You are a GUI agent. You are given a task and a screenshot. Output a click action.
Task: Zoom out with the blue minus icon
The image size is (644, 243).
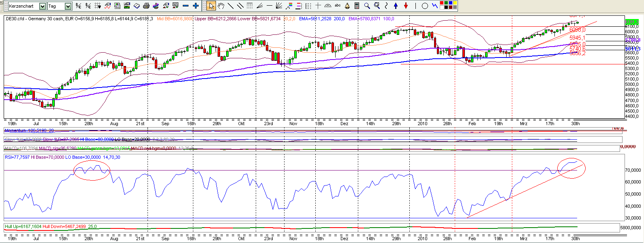(x=186, y=6)
